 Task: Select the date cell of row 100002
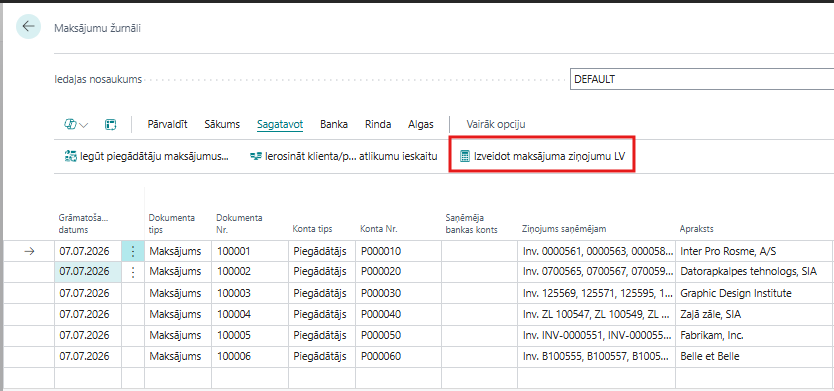pyautogui.click(x=88, y=272)
